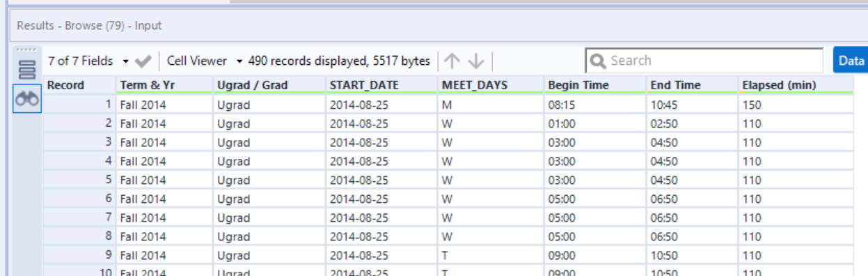Click the W meet days cell in record 3
The height and width of the screenshot is (276, 868).
coord(491,142)
